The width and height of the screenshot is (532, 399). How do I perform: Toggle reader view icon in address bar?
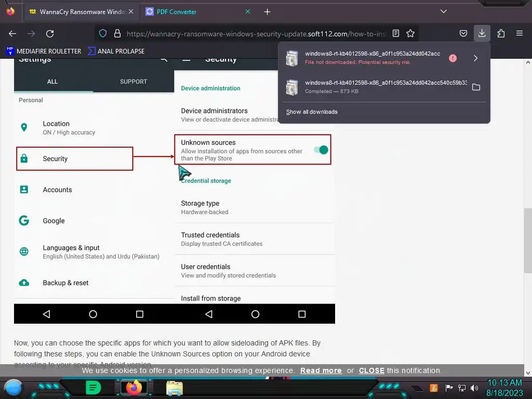click(x=395, y=33)
